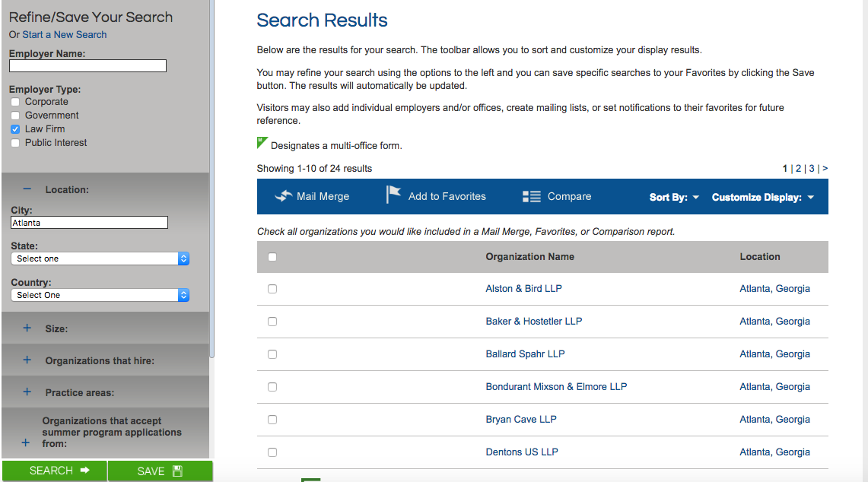Click current page number 1

click(x=785, y=168)
